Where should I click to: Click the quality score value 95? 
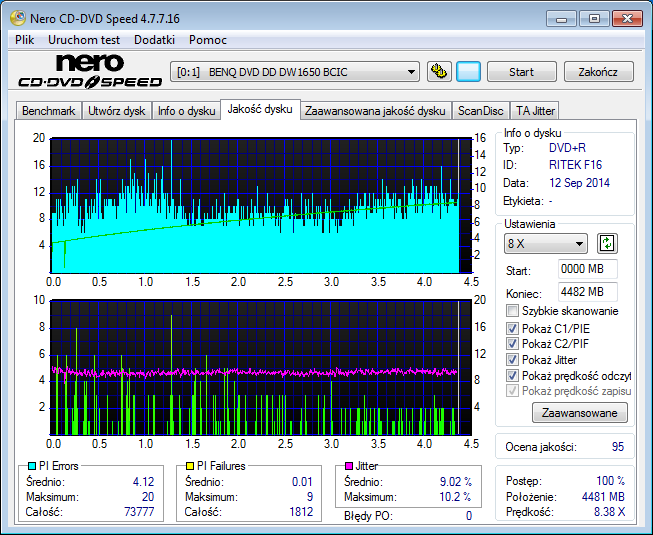[x=618, y=447]
